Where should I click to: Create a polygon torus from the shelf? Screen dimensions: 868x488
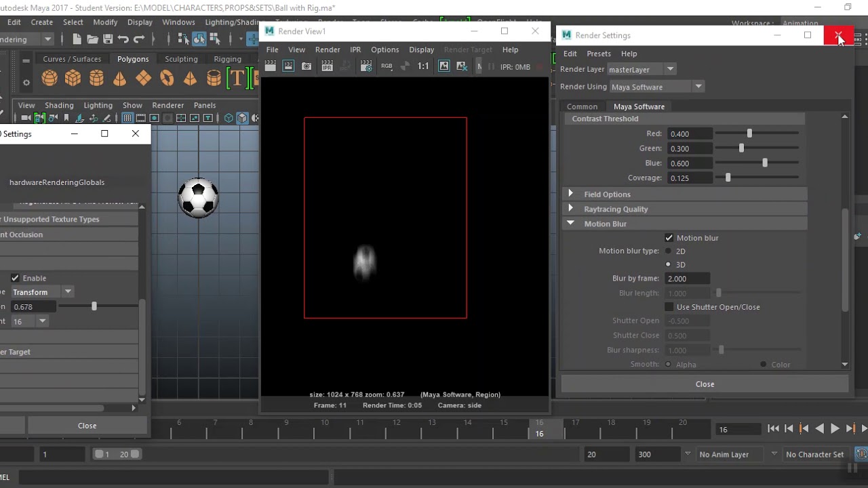click(167, 79)
